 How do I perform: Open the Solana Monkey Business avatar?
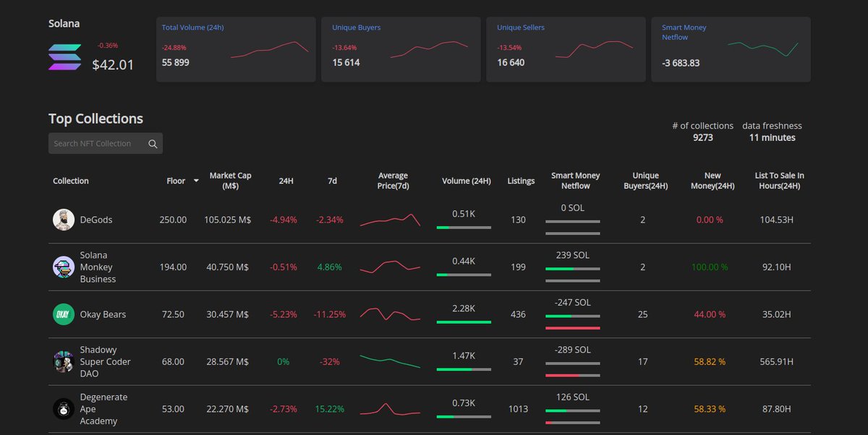[64, 267]
